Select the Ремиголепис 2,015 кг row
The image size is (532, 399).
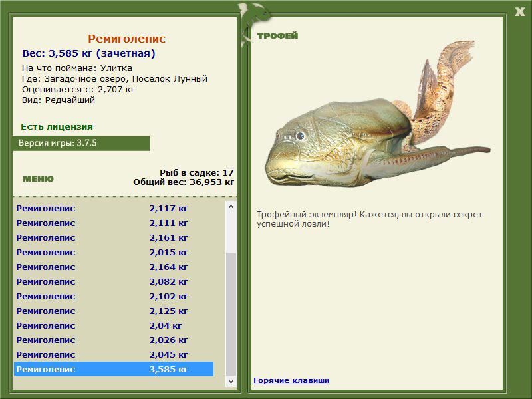pyautogui.click(x=114, y=252)
